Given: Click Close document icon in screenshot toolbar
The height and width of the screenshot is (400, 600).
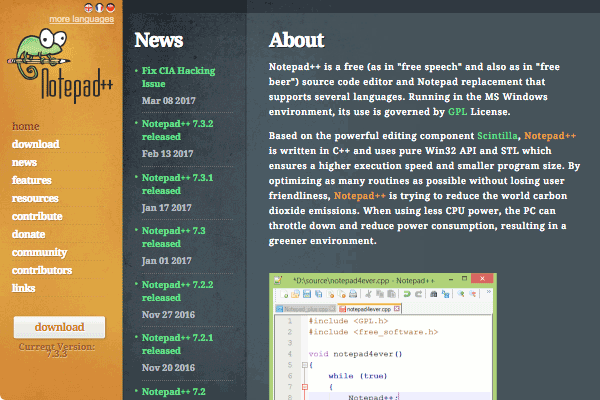Looking at the screenshot, I should coord(331,294).
